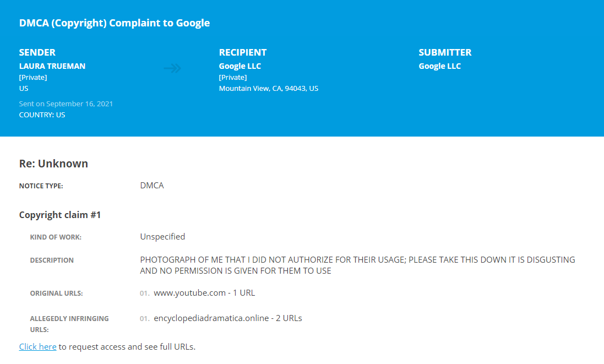Click the arrow icon between sender and recipient
This screenshot has width=604, height=364.
click(172, 68)
